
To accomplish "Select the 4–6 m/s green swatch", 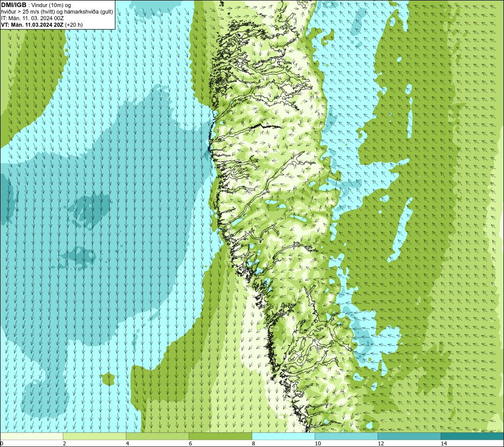I will click(157, 436).
